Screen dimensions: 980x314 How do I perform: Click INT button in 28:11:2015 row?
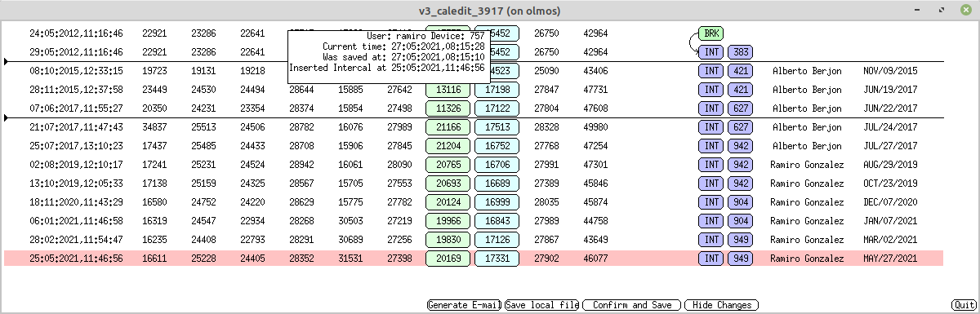[710, 89]
